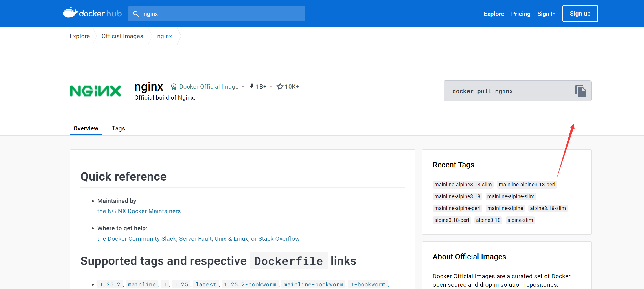Open the Pricing page
644x289 pixels.
[521, 14]
